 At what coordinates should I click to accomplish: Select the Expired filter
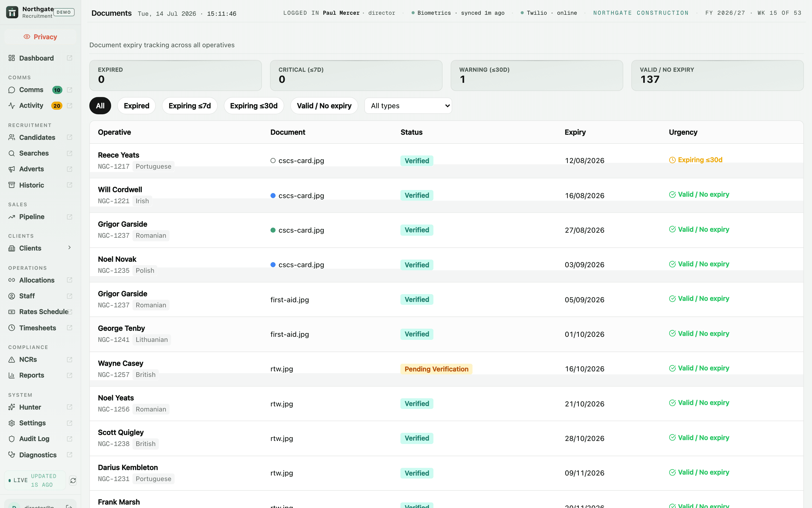pyautogui.click(x=136, y=106)
